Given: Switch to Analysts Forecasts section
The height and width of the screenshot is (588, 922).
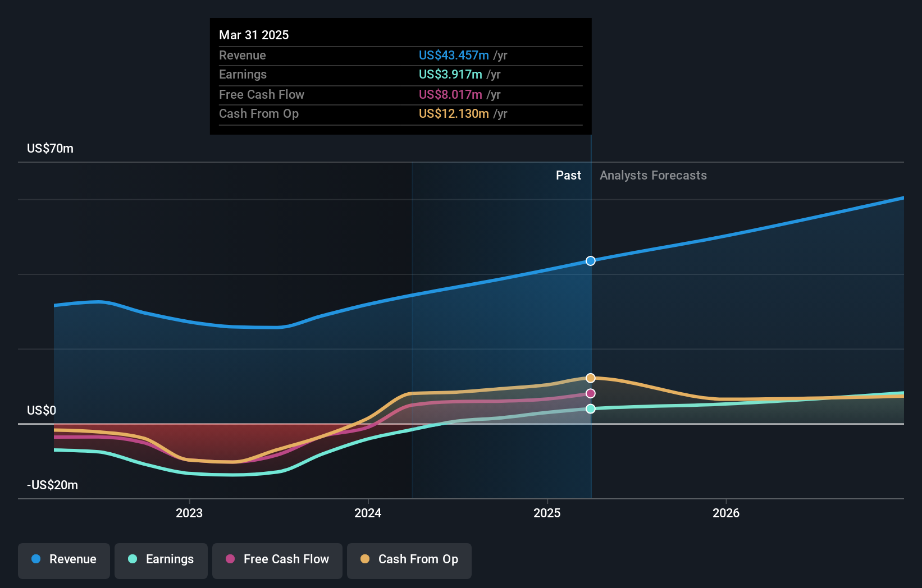Looking at the screenshot, I should pos(652,175).
